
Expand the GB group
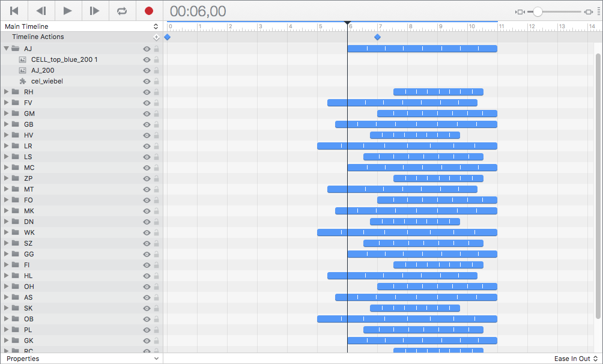[x=6, y=124]
